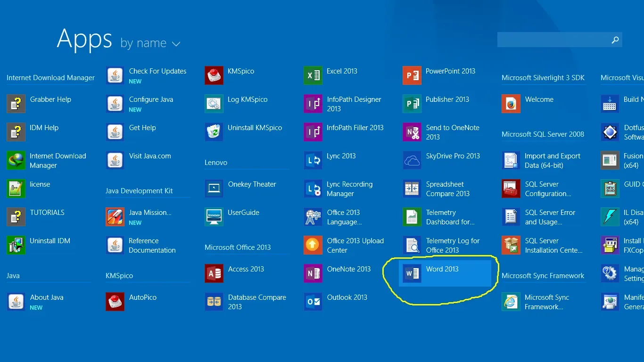Click the Microsoft SQL Server 2008 header
The image size is (644, 362).
pos(543,134)
